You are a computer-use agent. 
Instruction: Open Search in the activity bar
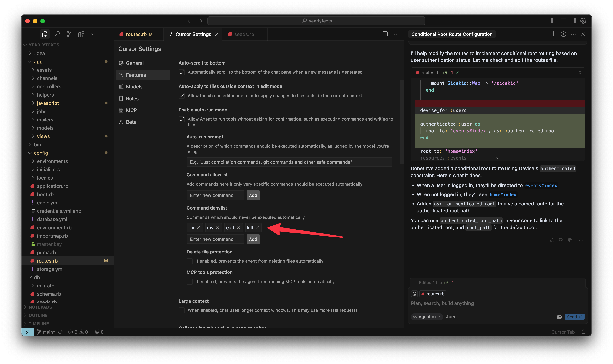pos(57,34)
